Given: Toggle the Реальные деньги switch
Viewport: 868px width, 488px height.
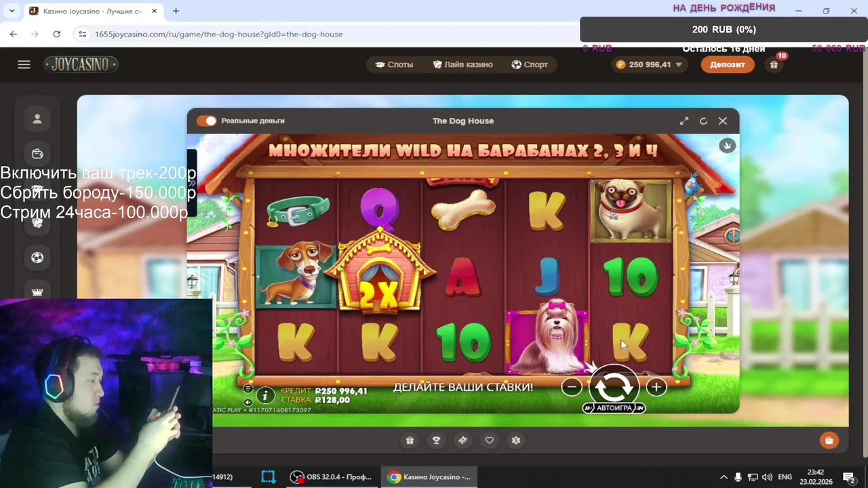Looking at the screenshot, I should 206,121.
